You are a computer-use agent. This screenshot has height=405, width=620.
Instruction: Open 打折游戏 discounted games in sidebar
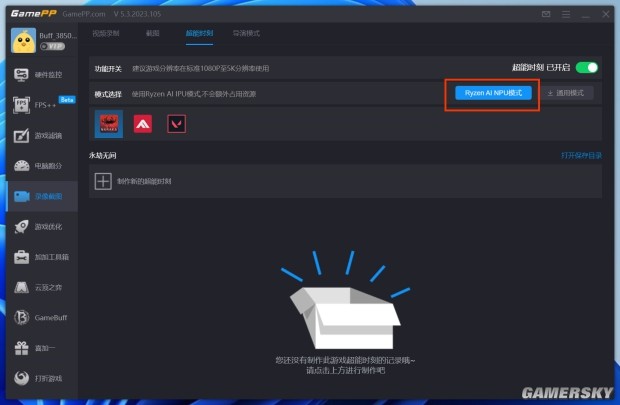(x=42, y=379)
